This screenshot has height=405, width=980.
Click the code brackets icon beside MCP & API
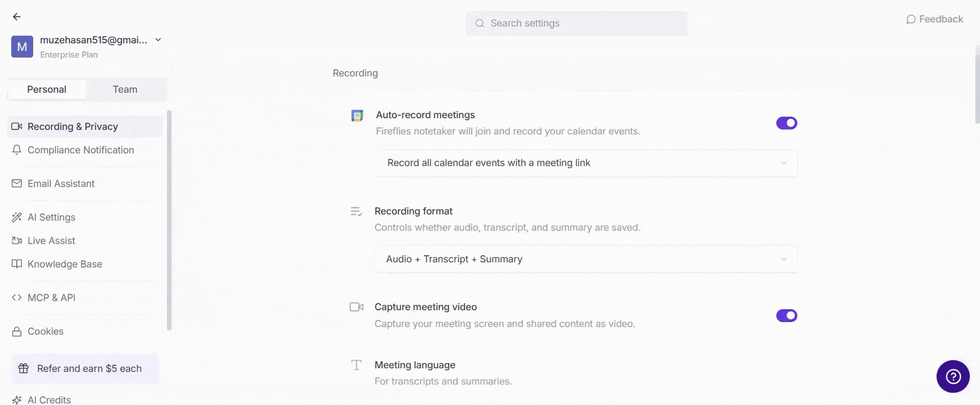17,298
